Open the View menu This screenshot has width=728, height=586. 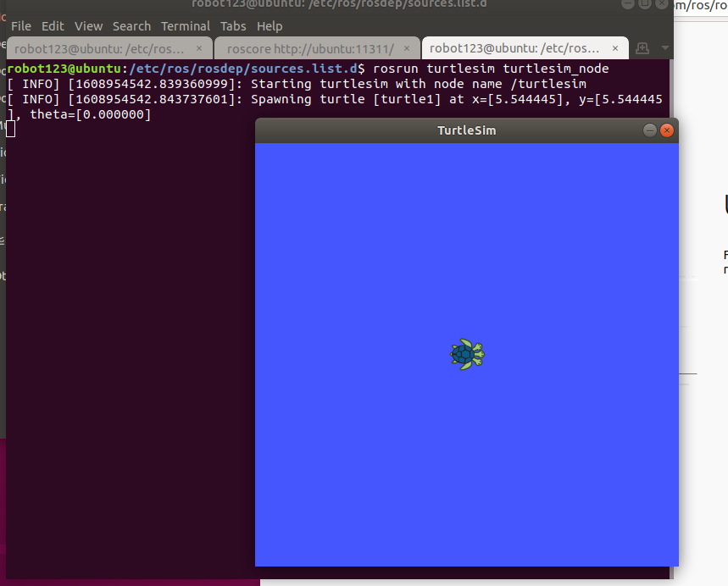88,26
